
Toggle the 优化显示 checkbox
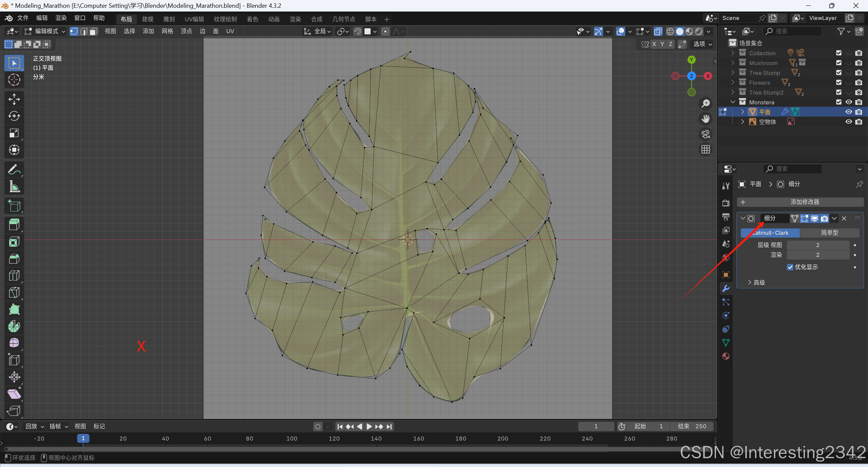(790, 267)
